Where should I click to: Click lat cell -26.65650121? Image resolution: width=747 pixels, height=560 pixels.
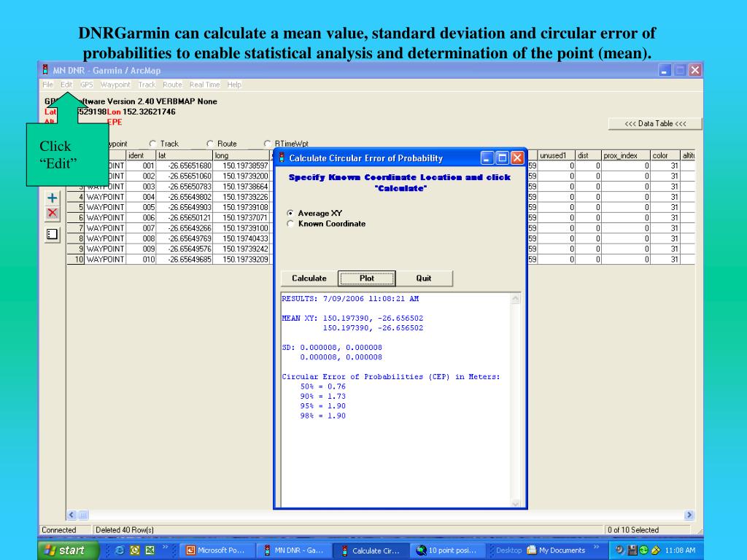185,217
